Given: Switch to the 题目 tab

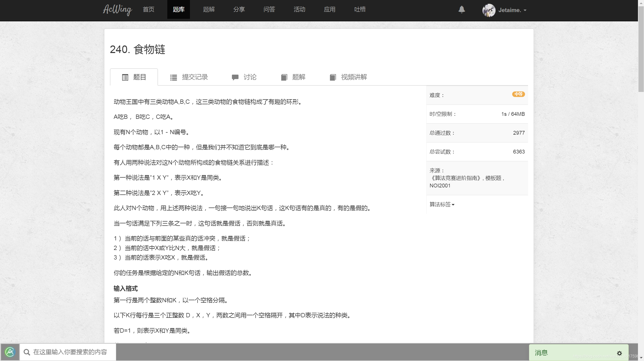Looking at the screenshot, I should pos(134,77).
